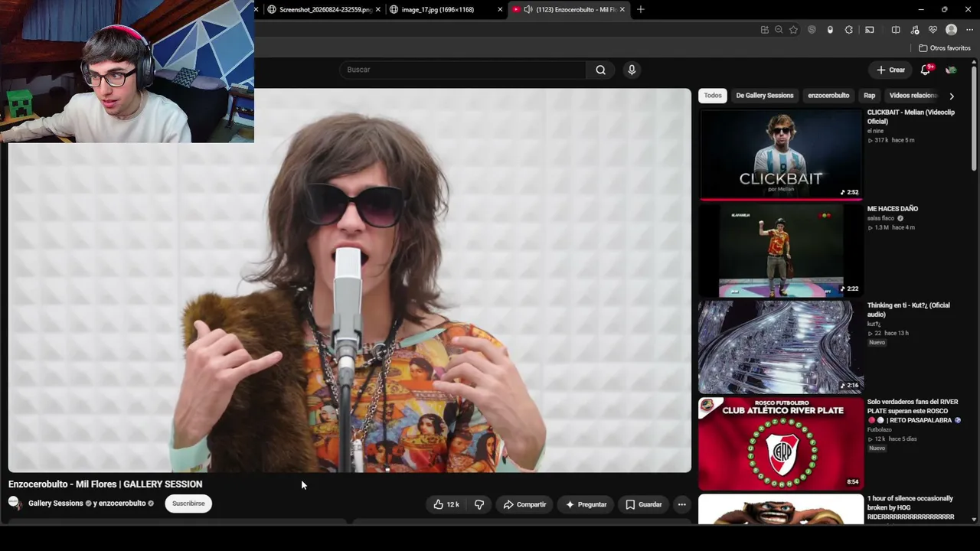Click the title CLICKBAIT - Melian (Videoclip Oficial)

click(911, 117)
